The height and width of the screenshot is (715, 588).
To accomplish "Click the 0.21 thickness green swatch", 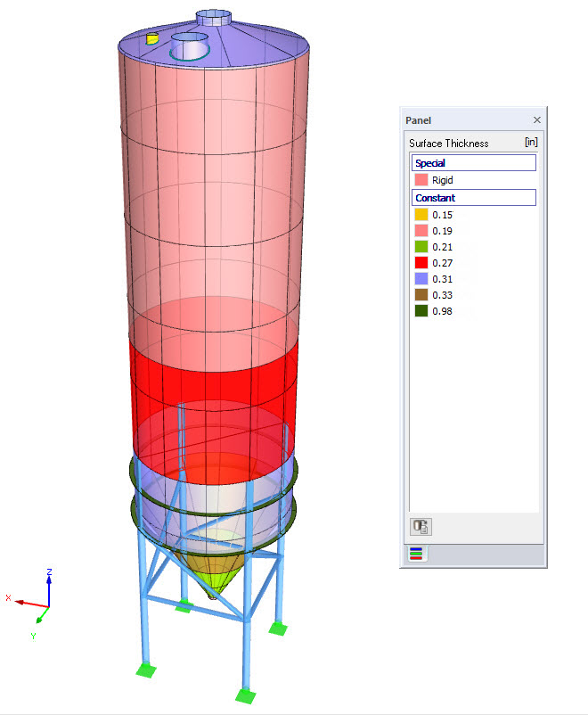I will tap(421, 247).
